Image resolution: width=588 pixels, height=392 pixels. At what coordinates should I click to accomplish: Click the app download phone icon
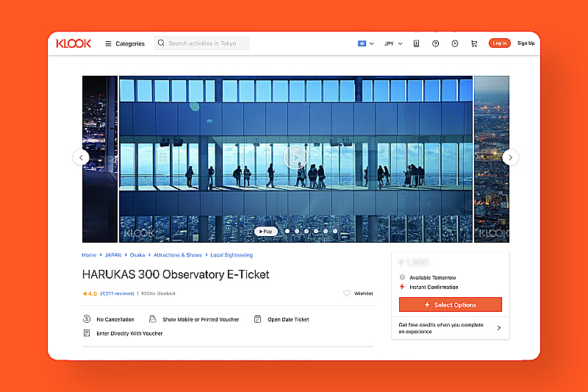(x=416, y=43)
